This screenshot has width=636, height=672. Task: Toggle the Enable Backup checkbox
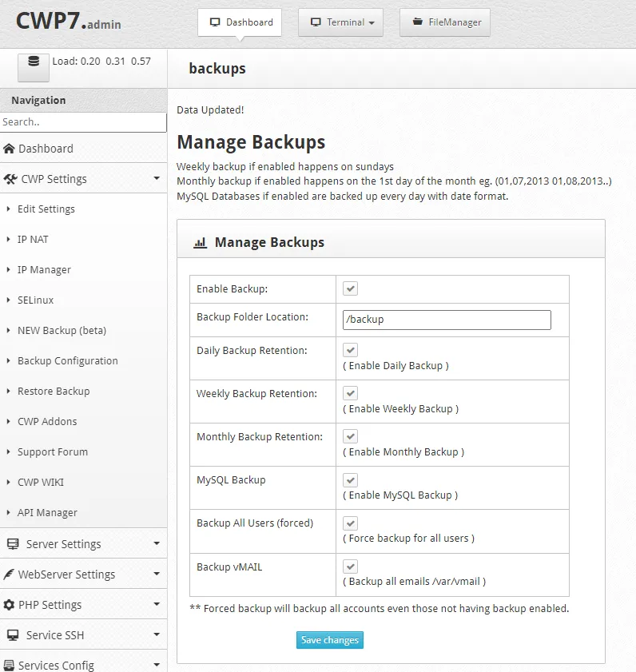click(x=350, y=288)
